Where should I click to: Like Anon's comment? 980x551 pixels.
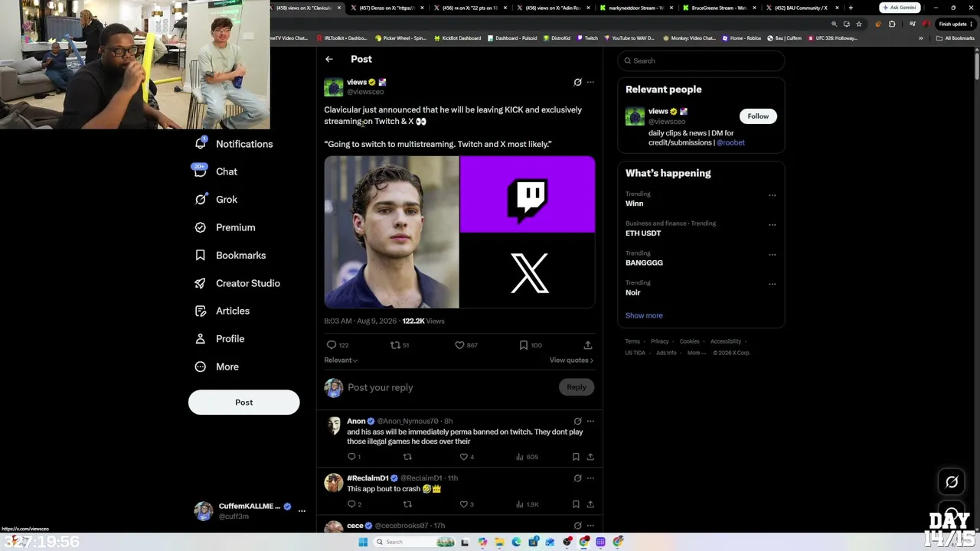tap(463, 457)
